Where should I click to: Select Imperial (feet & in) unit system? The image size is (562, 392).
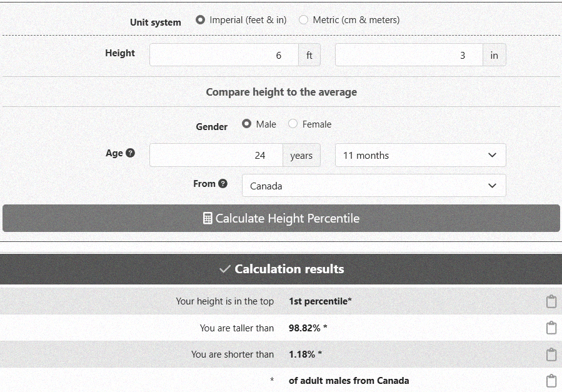coord(200,20)
